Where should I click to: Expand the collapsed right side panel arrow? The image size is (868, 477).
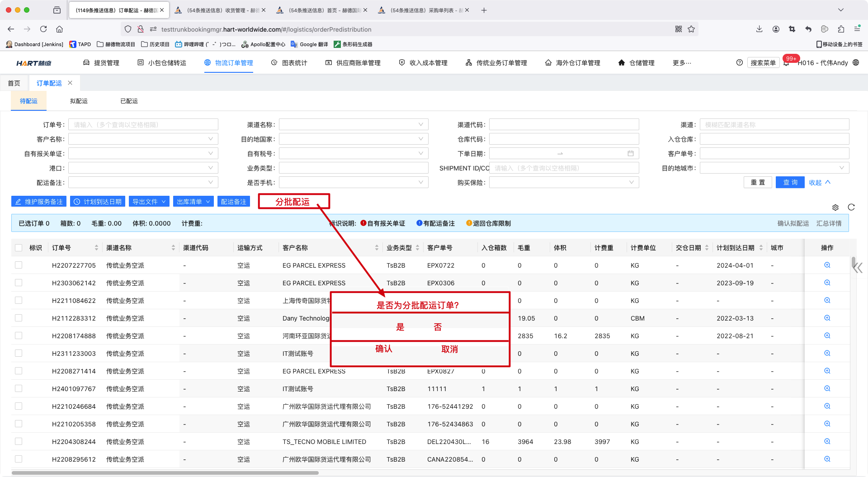pos(857,268)
